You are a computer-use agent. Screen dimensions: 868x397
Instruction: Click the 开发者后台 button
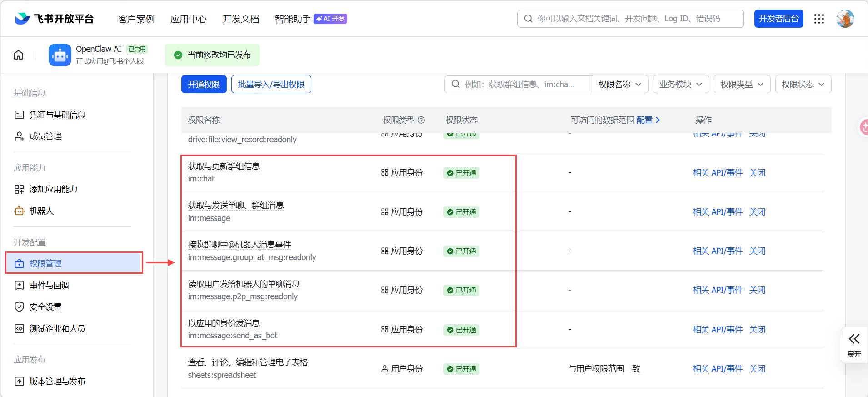pyautogui.click(x=779, y=19)
